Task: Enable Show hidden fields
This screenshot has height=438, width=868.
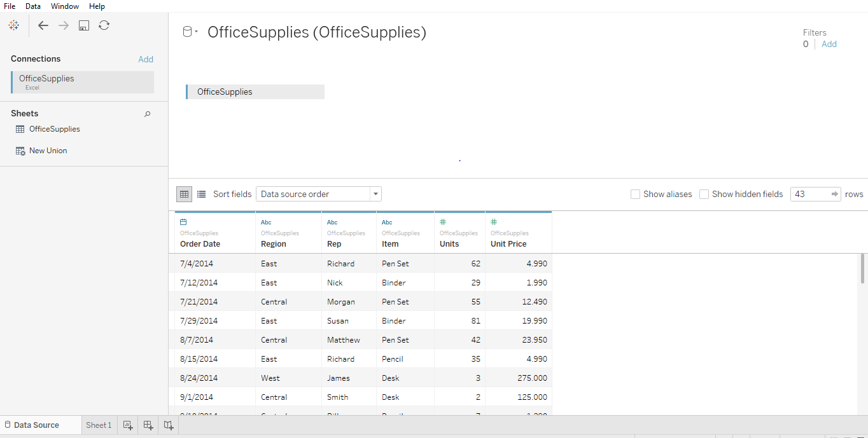Action: (x=704, y=194)
